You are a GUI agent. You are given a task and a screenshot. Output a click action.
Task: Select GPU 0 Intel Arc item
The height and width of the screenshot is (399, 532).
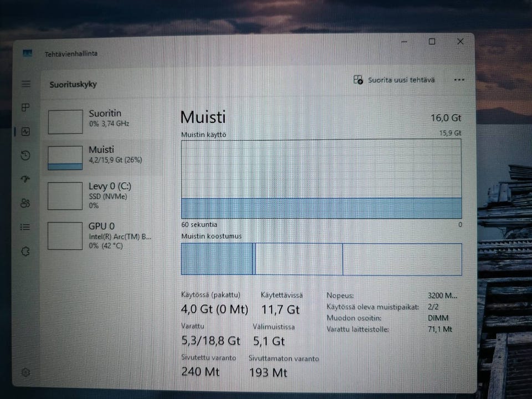[x=102, y=236]
